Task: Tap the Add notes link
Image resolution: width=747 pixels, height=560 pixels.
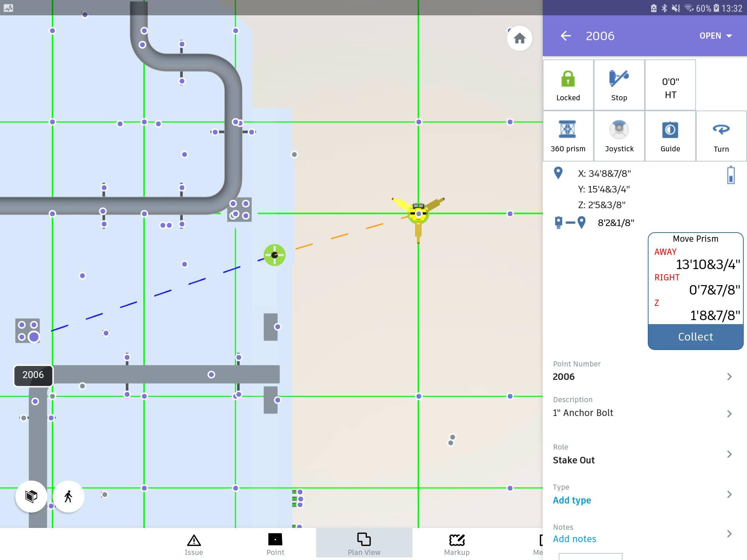Action: coord(574,539)
